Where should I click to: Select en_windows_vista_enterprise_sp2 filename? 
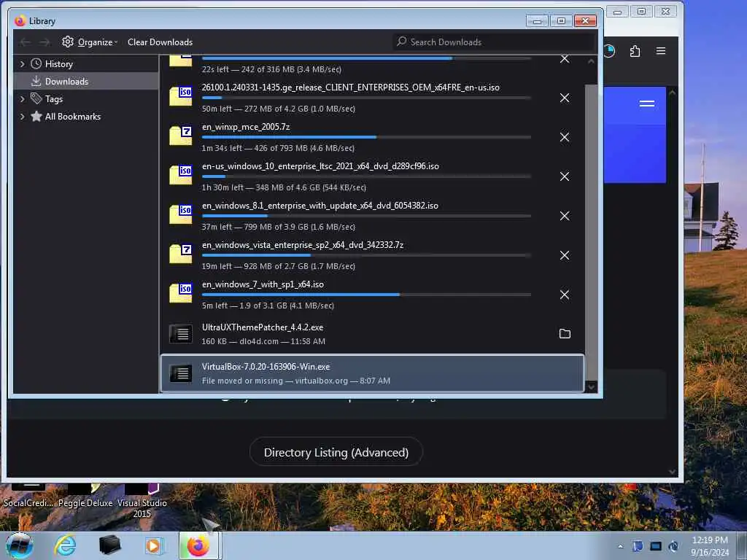pos(303,245)
